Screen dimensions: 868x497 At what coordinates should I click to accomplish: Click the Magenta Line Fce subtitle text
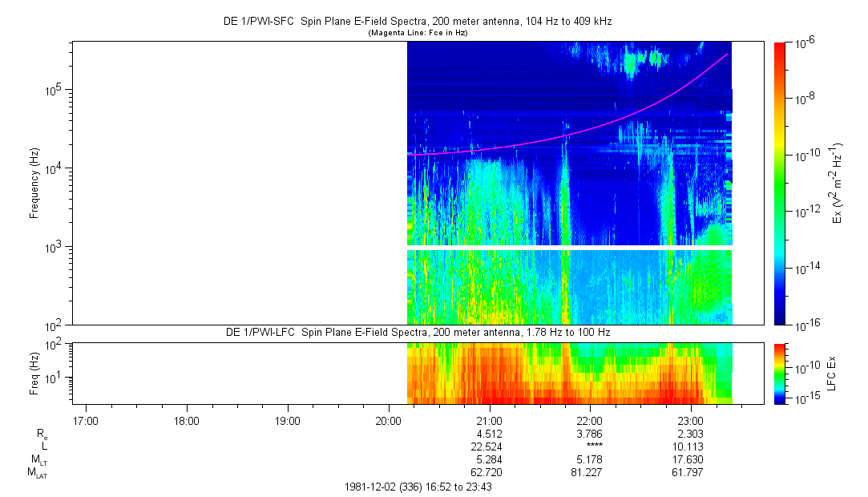pos(417,33)
